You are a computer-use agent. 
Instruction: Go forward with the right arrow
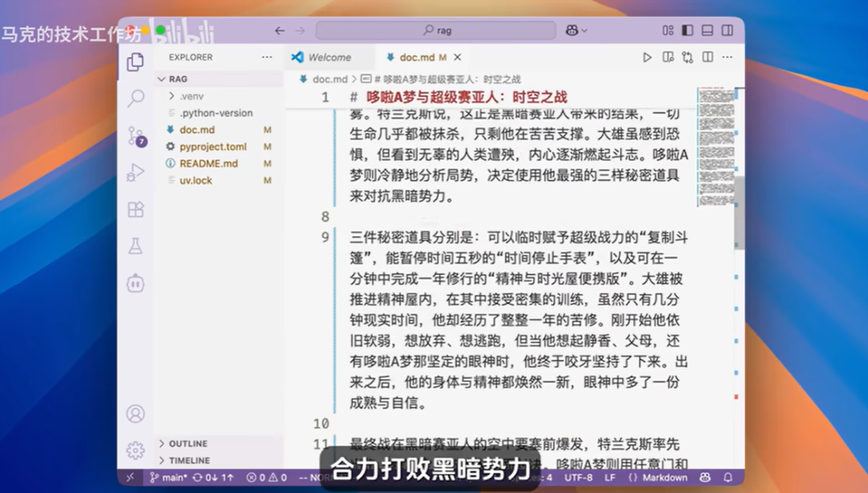point(300,31)
